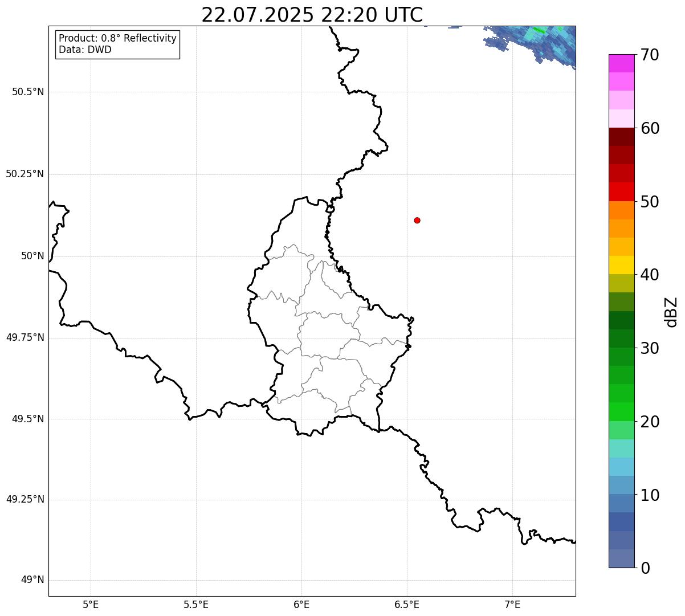Click the colorbar tick label 10
685x616 pixels.
click(650, 495)
